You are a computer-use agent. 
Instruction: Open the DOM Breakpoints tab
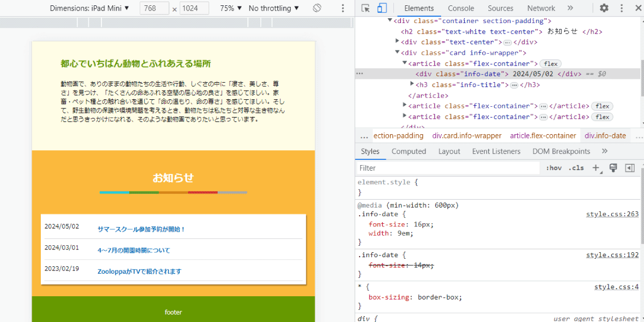(x=561, y=151)
